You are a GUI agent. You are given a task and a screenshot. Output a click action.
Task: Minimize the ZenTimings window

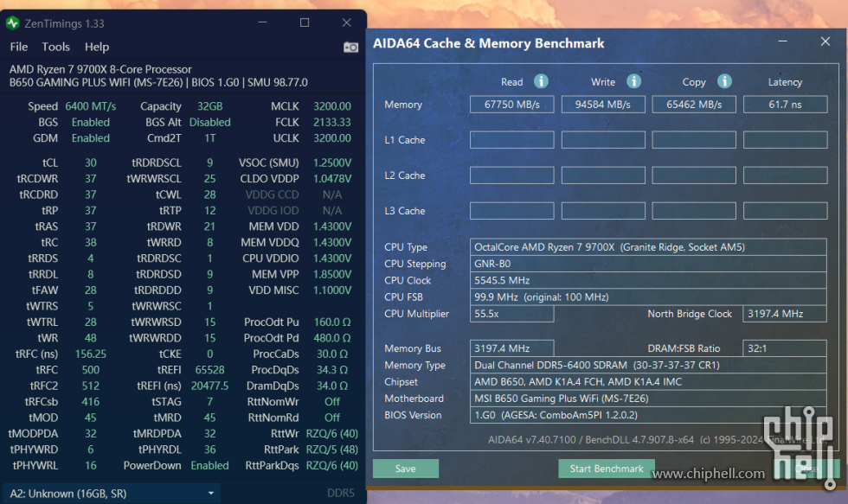(263, 22)
